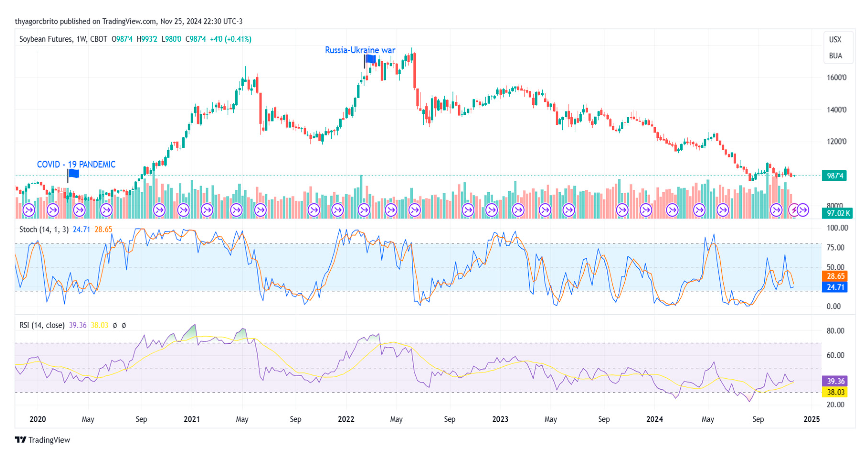Click the yellow 38.03 RSI average label

(835, 392)
